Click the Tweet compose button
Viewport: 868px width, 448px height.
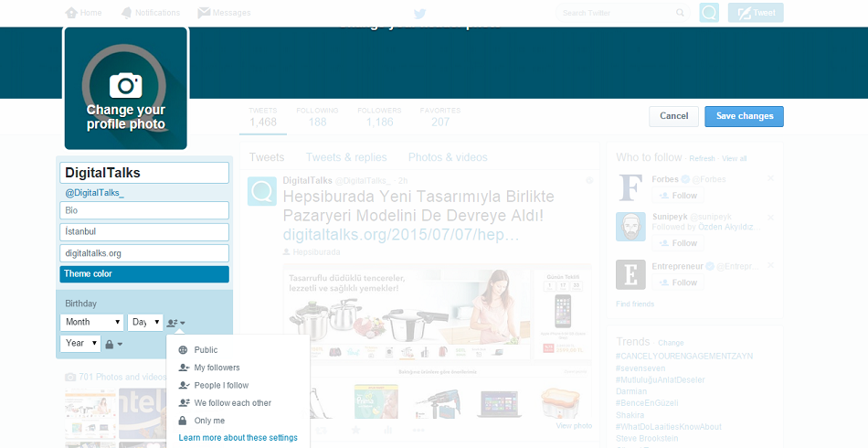pos(756,13)
